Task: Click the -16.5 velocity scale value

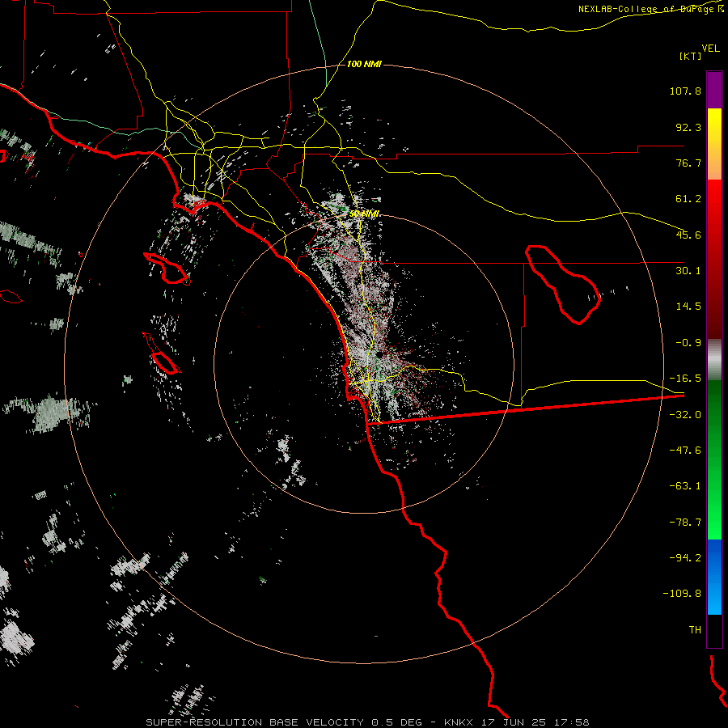Action: click(x=685, y=379)
